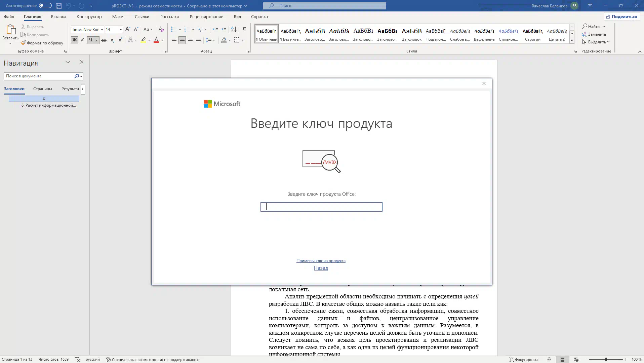Switch to Read Mode view icon
Screen dimensions: 644x363
coord(549,359)
